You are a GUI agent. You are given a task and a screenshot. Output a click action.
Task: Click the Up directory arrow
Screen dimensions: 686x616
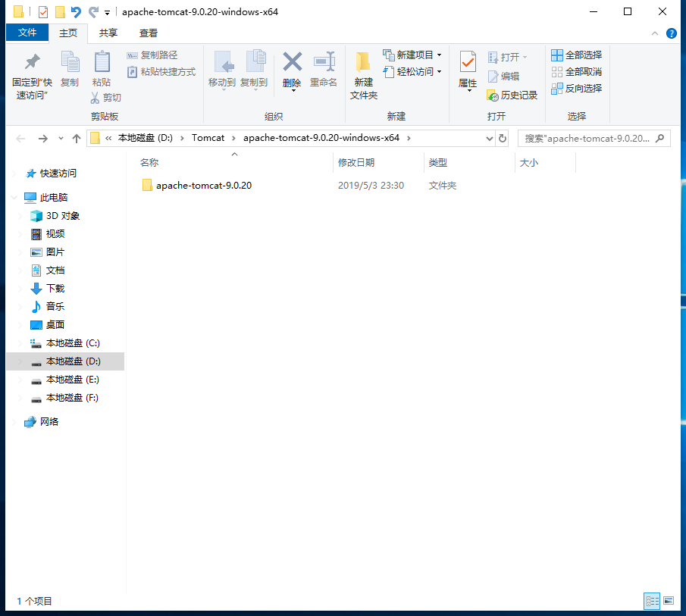tap(77, 139)
